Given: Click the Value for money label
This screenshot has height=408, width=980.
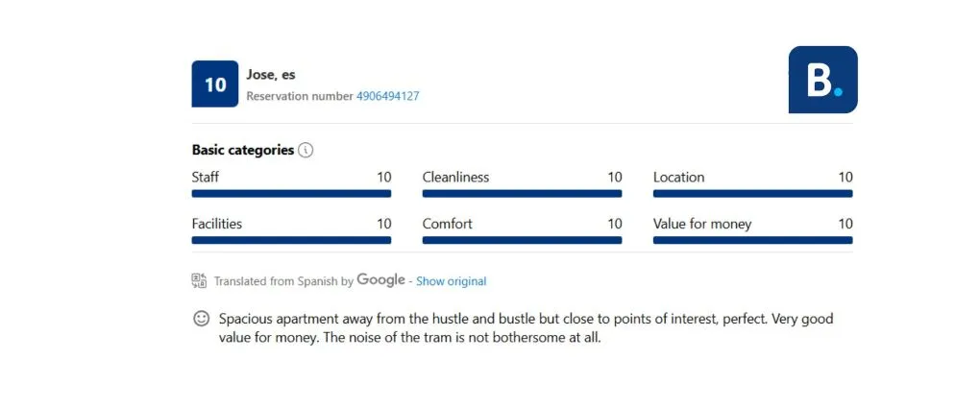Looking at the screenshot, I should 702,224.
